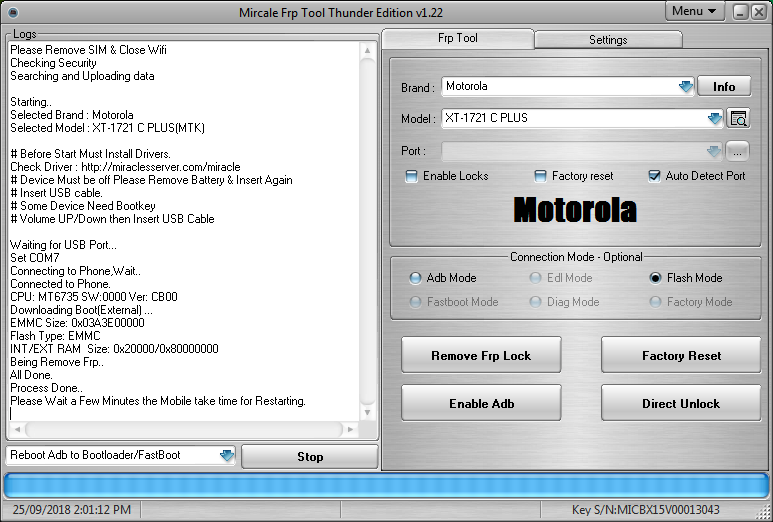Image resolution: width=773 pixels, height=522 pixels.
Task: Select Factory Mode radio button
Action: tap(655, 302)
